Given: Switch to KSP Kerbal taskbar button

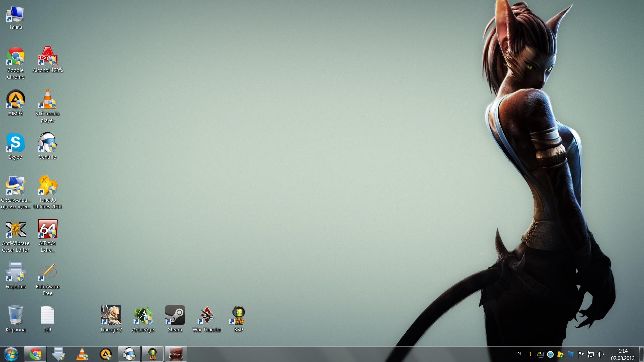Looking at the screenshot, I should (x=153, y=354).
